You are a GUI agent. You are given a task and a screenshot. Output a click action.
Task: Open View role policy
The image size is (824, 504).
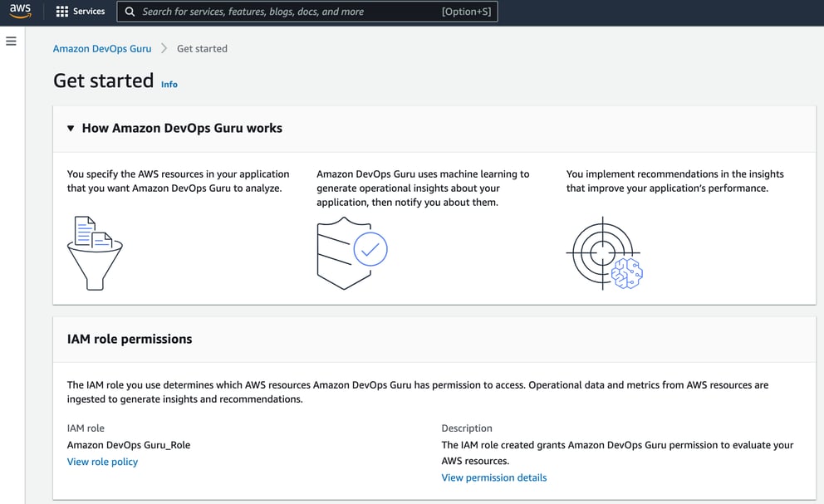102,462
